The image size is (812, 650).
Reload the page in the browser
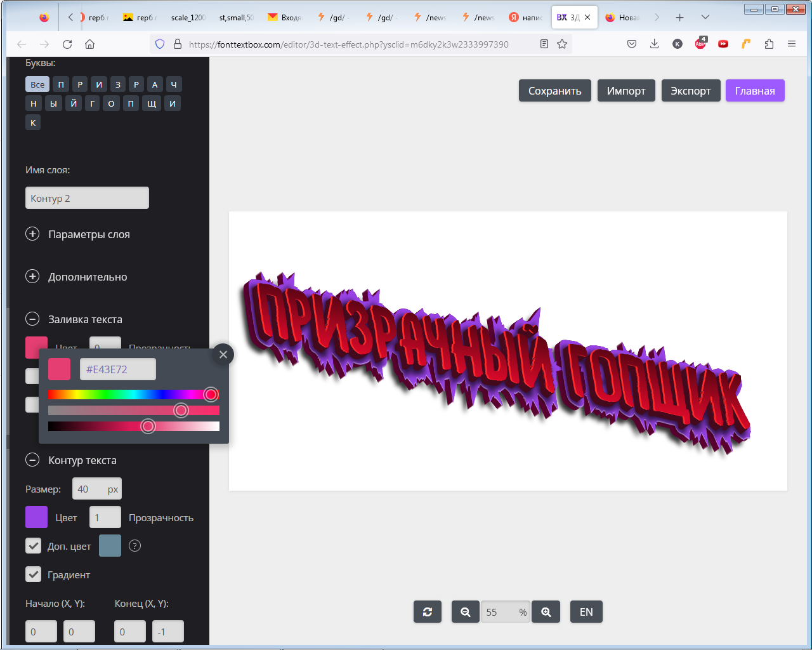(x=67, y=44)
